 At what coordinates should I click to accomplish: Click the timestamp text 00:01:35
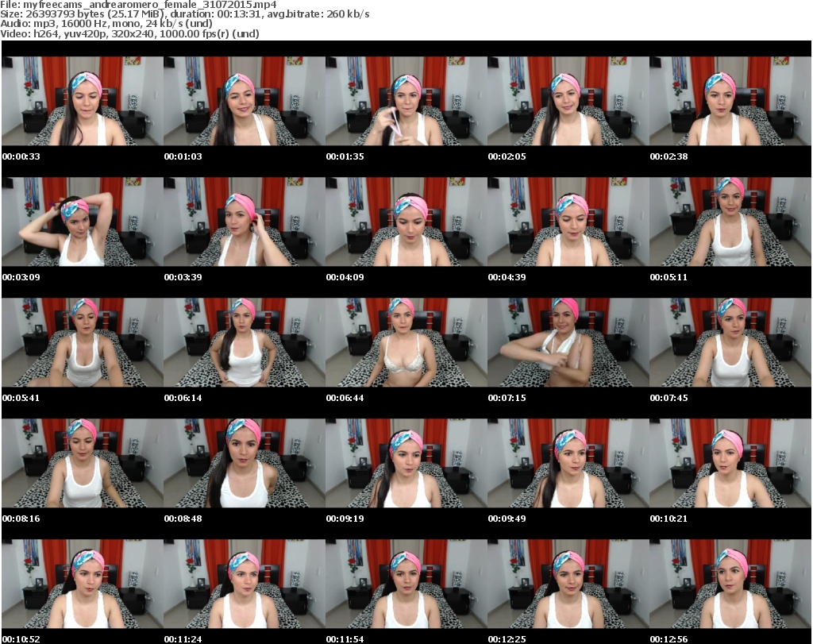point(345,156)
